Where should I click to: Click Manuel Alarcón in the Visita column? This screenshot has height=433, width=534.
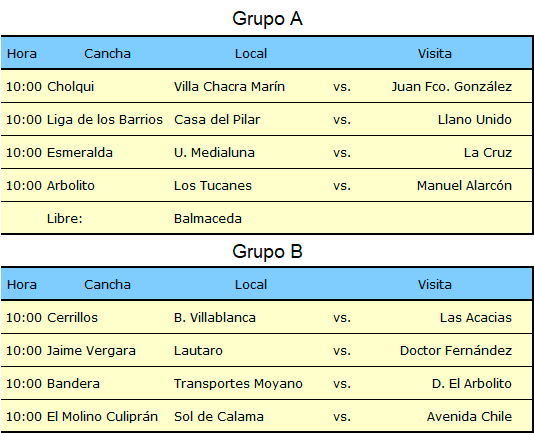(465, 186)
